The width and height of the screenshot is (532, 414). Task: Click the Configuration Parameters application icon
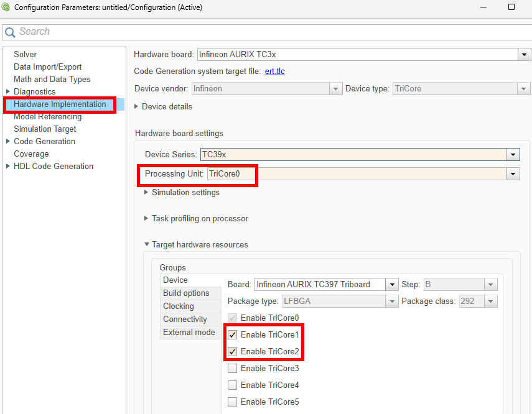pos(6,7)
